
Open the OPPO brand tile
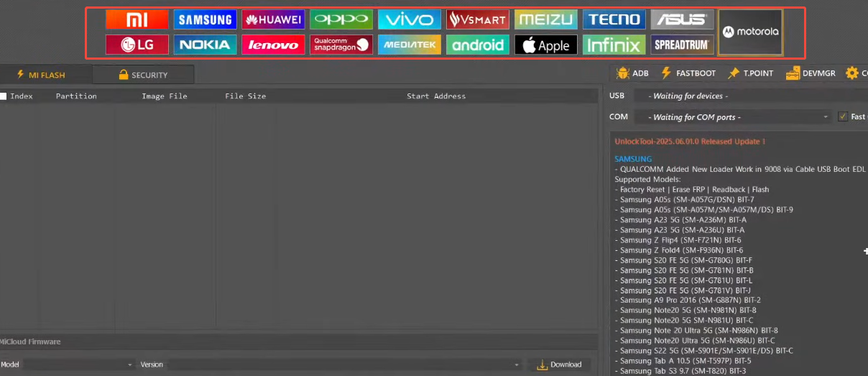point(341,19)
